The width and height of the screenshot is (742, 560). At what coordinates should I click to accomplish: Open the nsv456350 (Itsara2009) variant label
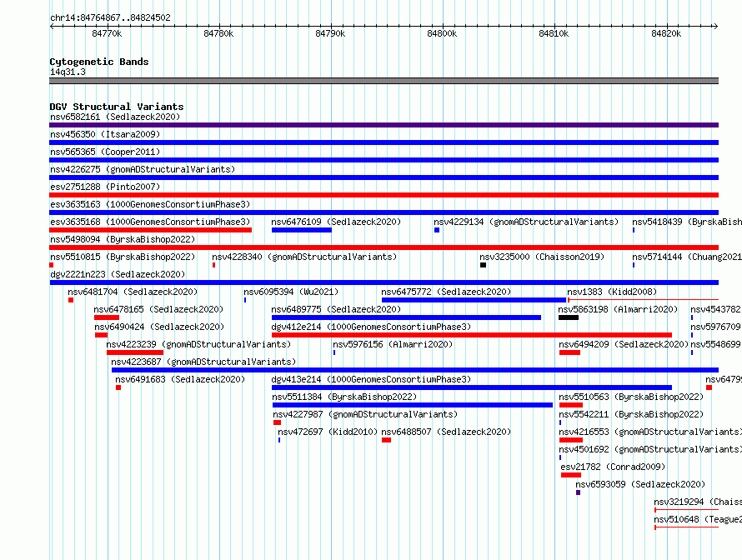(x=105, y=134)
